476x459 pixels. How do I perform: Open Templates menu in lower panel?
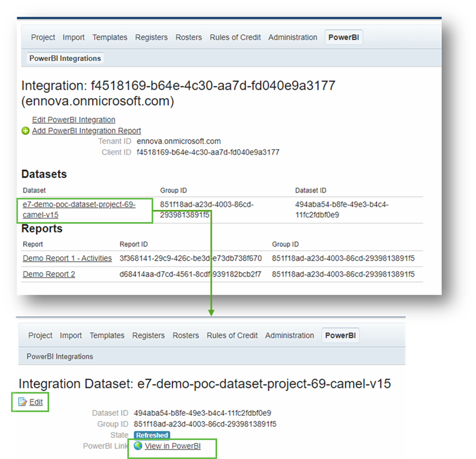[107, 336]
